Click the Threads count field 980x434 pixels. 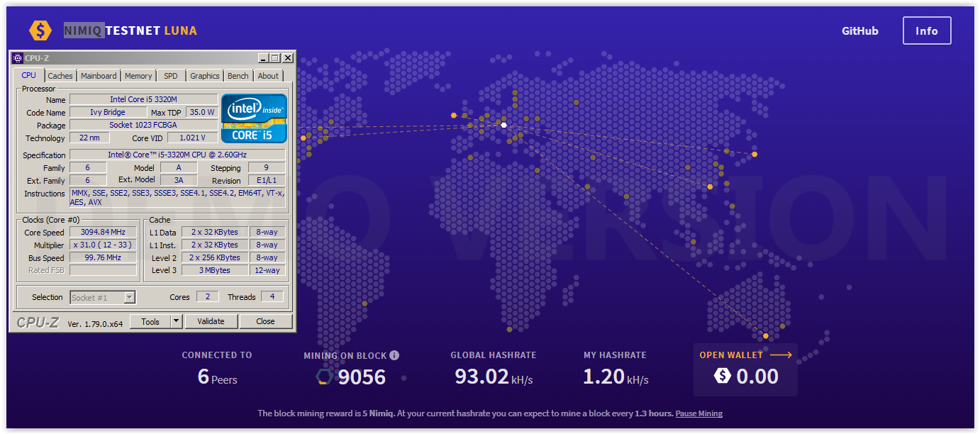tap(272, 297)
